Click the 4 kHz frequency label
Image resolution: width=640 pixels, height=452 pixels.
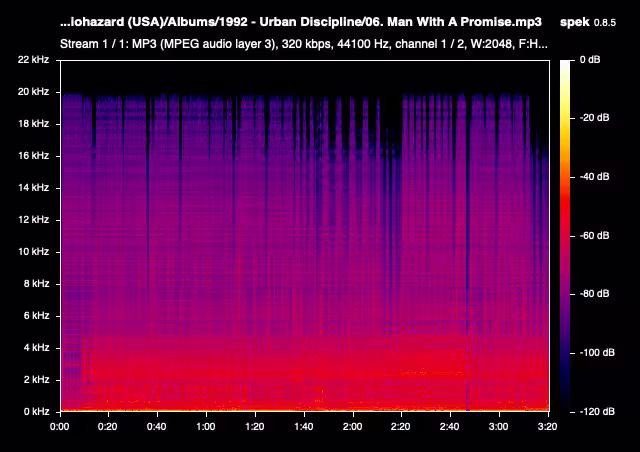[x=36, y=347]
